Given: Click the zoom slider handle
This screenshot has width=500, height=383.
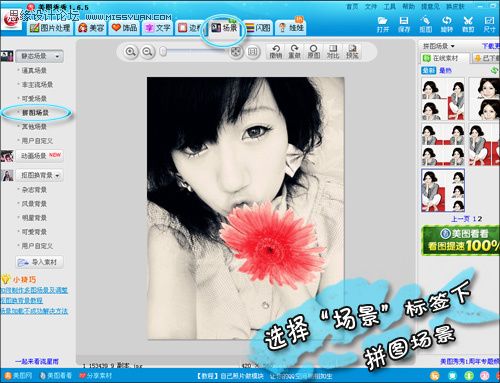Looking at the screenshot, I should click(x=163, y=52).
